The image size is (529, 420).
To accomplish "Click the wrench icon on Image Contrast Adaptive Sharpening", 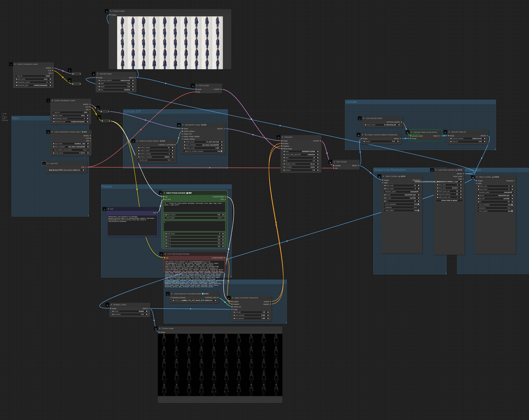I will point(366,134).
